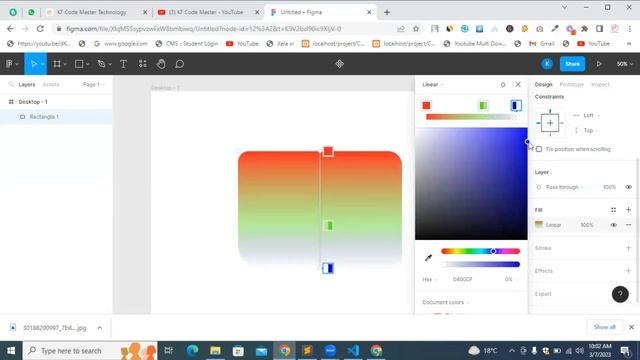Open the Gmail bookmark
The width and height of the screenshot is (640, 360).
(x=542, y=43)
